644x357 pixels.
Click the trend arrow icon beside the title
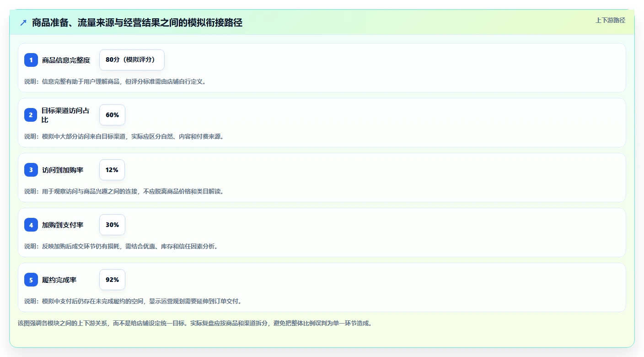[x=23, y=22]
